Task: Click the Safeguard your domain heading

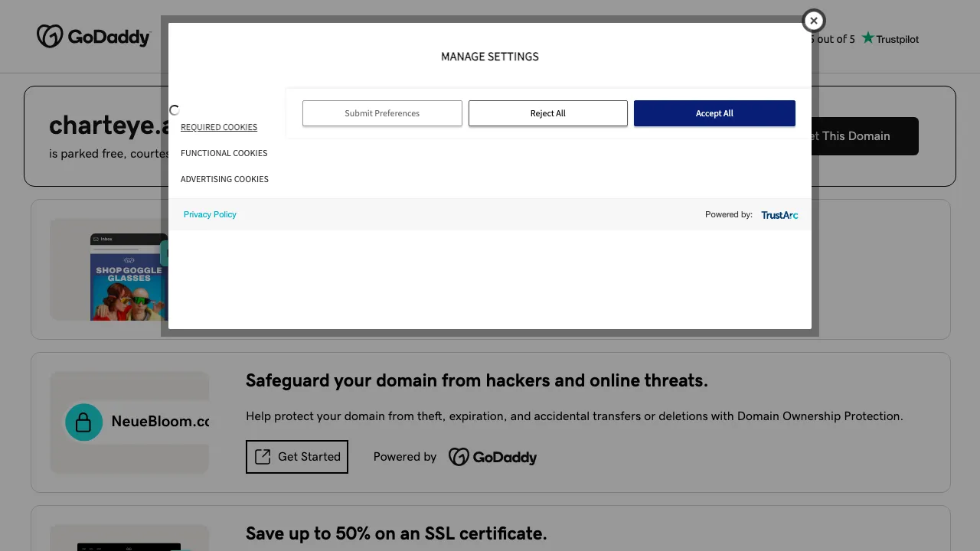Action: tap(476, 380)
